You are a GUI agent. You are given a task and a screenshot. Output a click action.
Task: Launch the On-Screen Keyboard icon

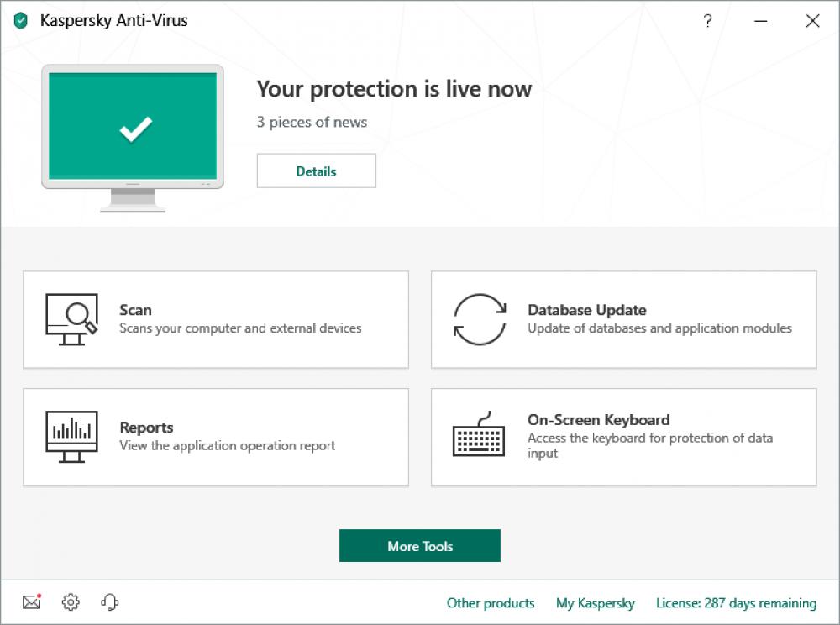tap(480, 437)
